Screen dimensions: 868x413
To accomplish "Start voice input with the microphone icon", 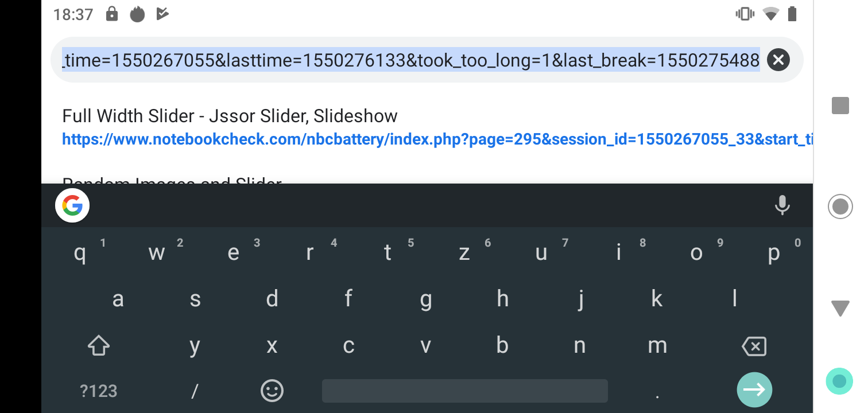I will (x=782, y=205).
